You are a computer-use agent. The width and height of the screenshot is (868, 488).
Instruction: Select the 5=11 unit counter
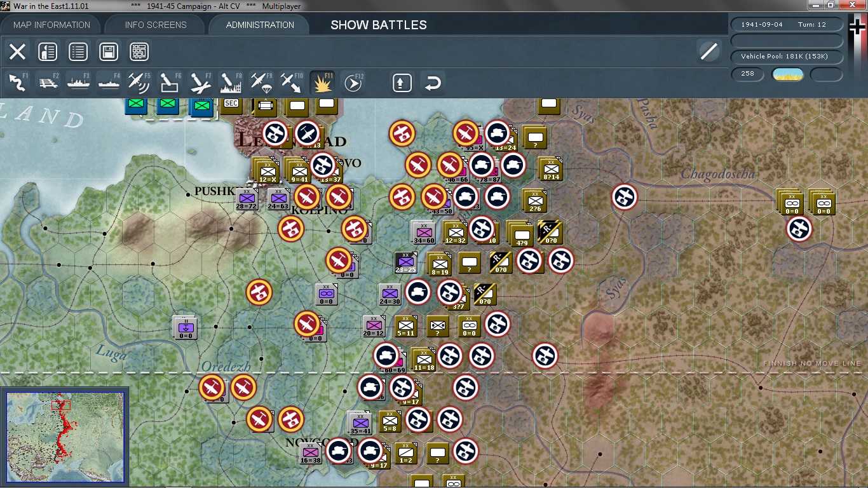pyautogui.click(x=405, y=327)
